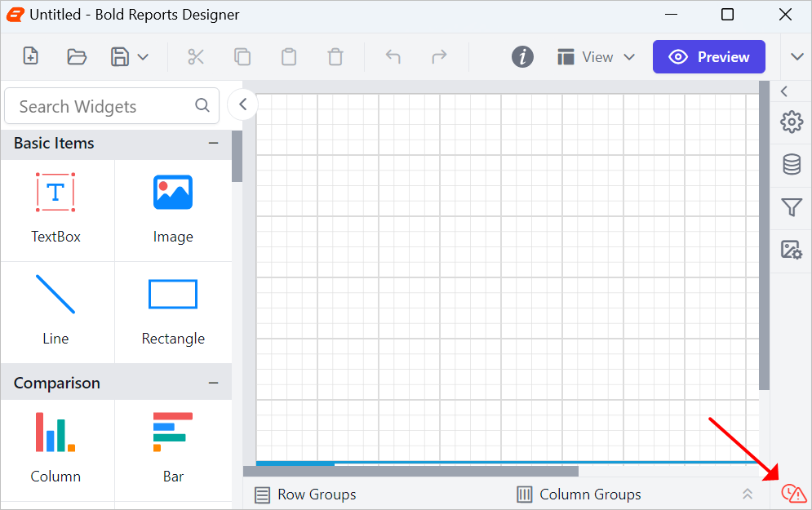Expand the toolbar overflow chevron
Image resolution: width=812 pixels, height=510 pixels.
point(797,57)
